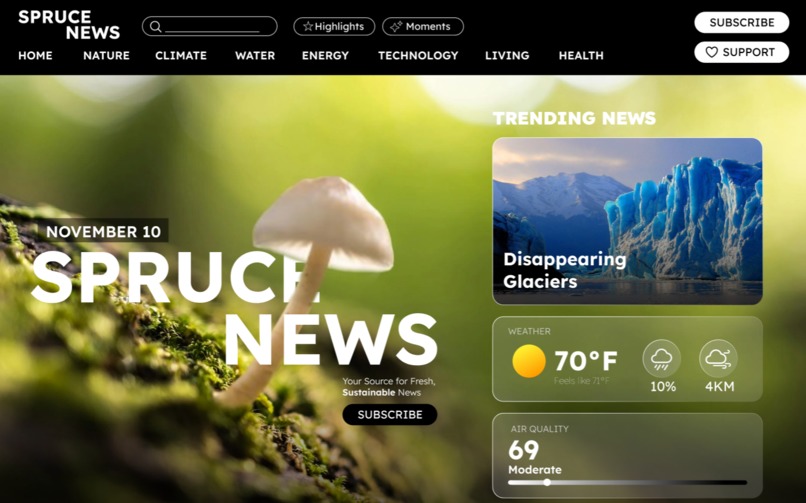The height and width of the screenshot is (503, 806).
Task: Open the Home menu item
Action: pyautogui.click(x=35, y=55)
